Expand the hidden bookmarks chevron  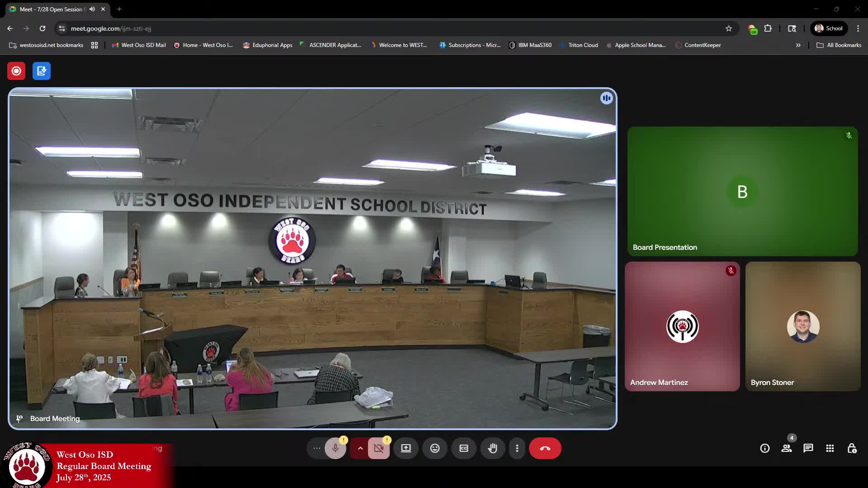[798, 45]
